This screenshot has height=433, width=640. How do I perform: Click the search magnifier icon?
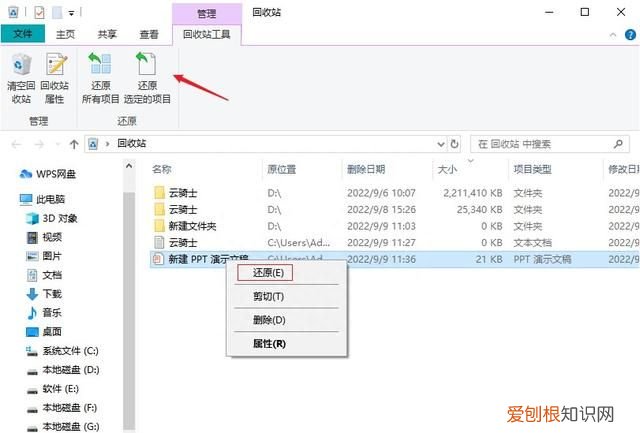tap(618, 144)
